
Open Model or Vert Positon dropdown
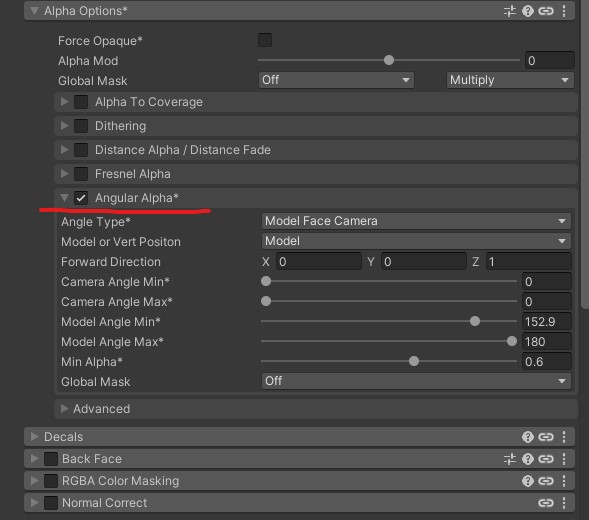click(416, 241)
